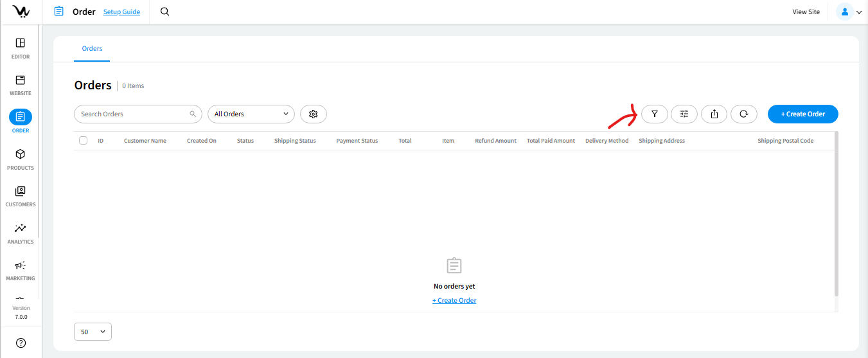The image size is (868, 358).
Task: Open the column adjustment sliders icon
Action: click(x=684, y=114)
